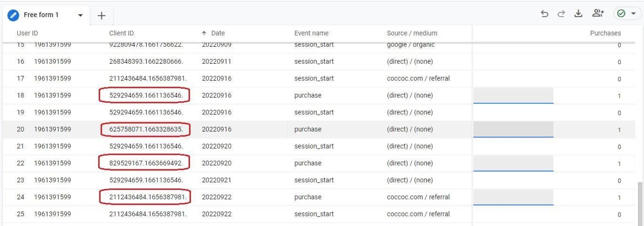Download the exploration data

click(x=578, y=13)
